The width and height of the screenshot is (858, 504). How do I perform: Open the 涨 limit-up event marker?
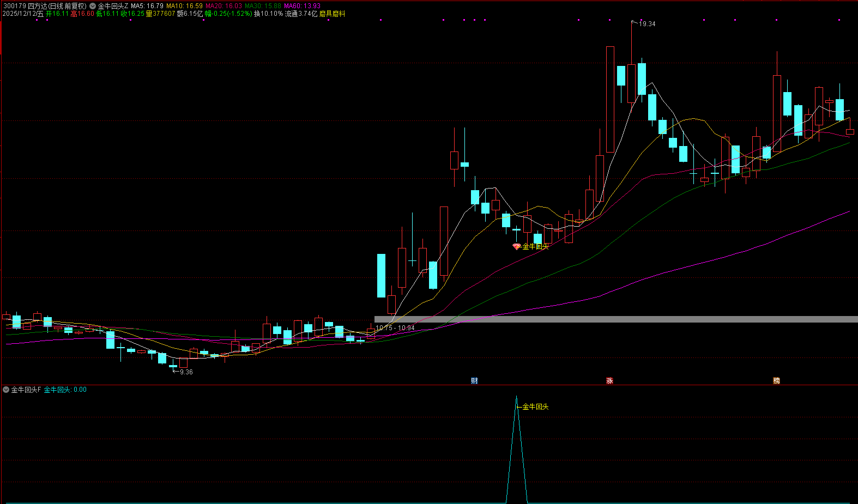pyautogui.click(x=609, y=381)
